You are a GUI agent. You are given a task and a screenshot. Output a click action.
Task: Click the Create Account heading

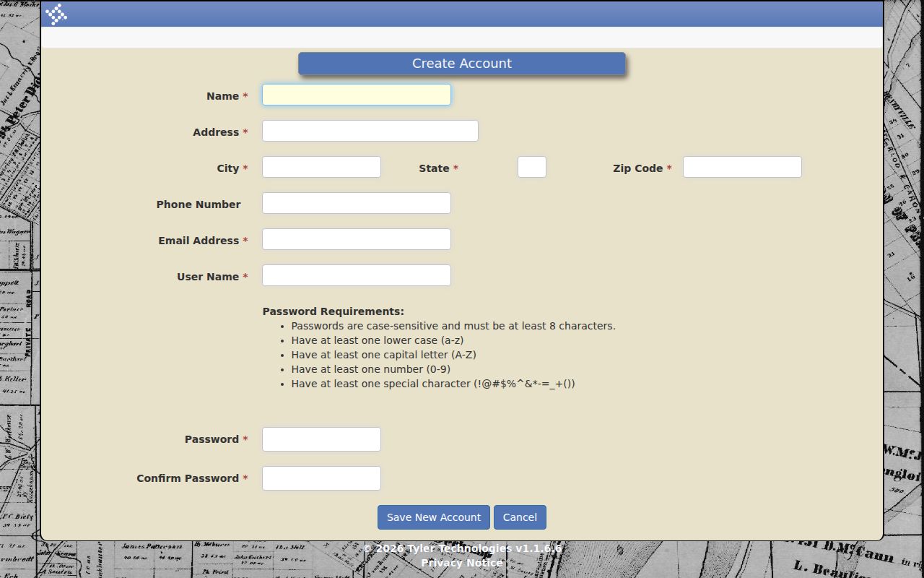tap(462, 64)
